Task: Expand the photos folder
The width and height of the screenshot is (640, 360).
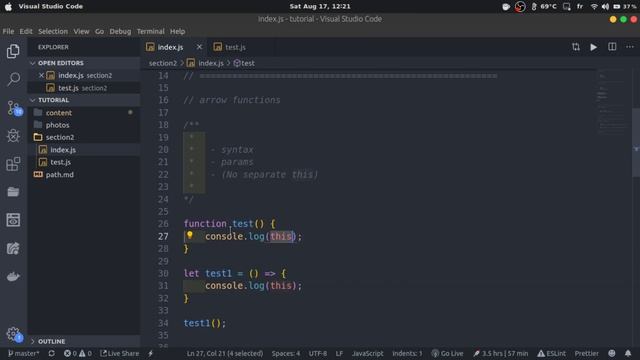Action: click(x=84, y=125)
